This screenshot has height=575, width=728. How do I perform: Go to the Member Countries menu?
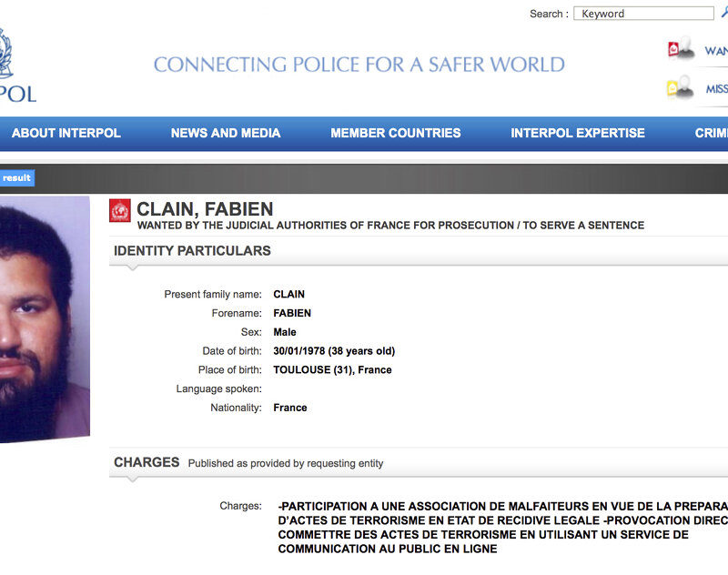click(396, 133)
